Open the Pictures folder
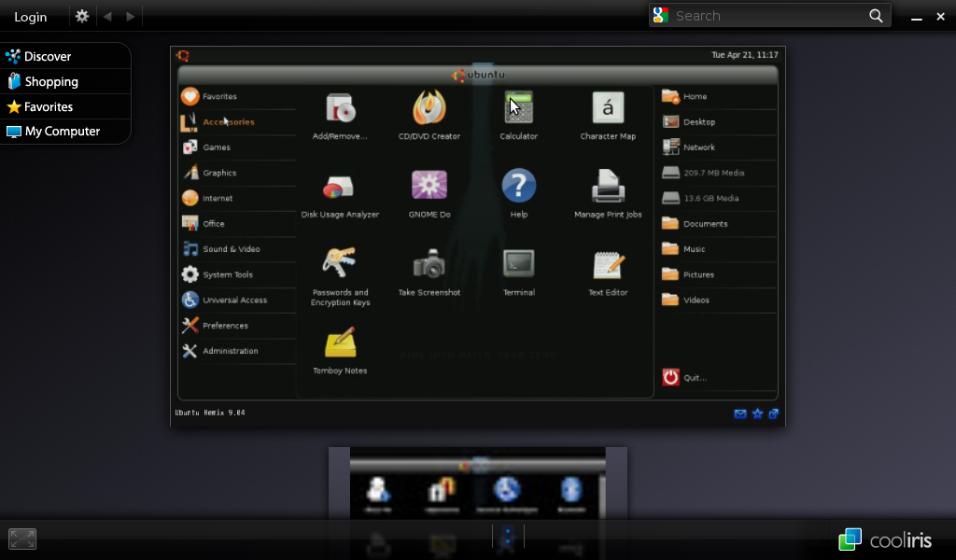 (718, 274)
